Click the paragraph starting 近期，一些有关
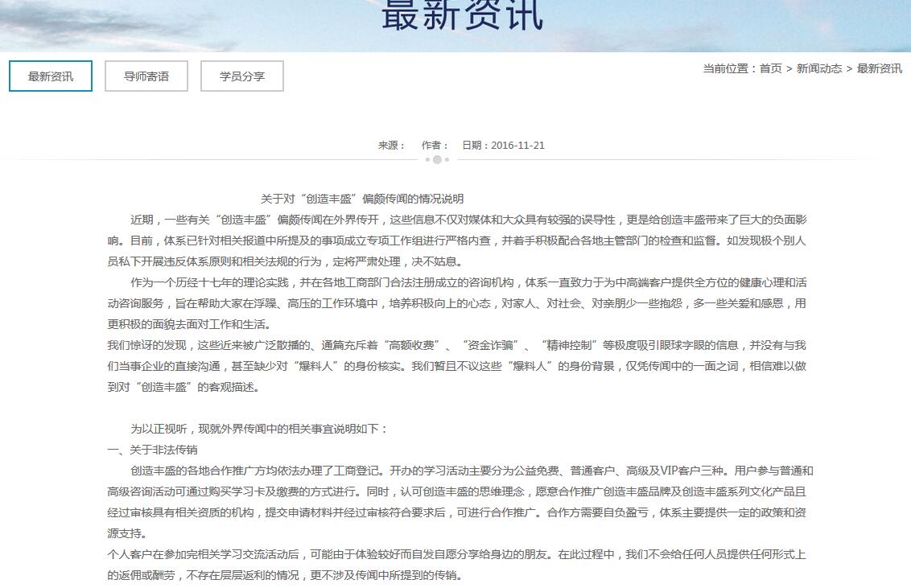Viewport: 911px width, 588px height. click(457, 241)
